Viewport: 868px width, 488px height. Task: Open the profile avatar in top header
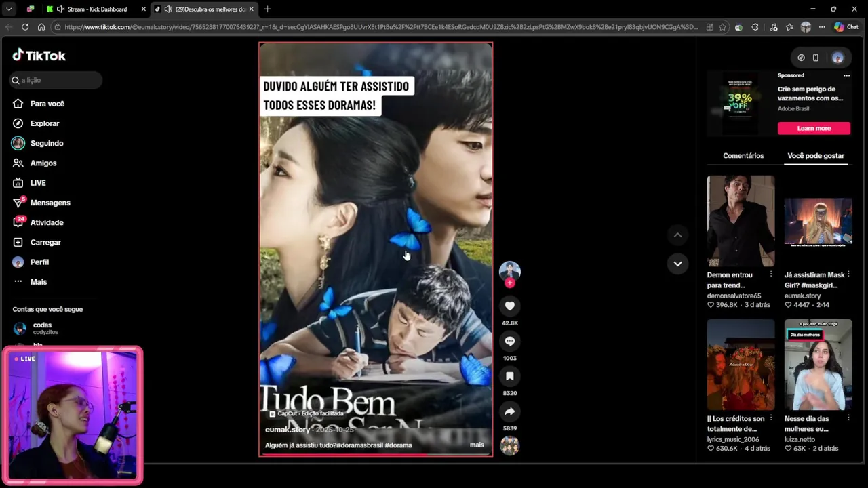click(838, 58)
